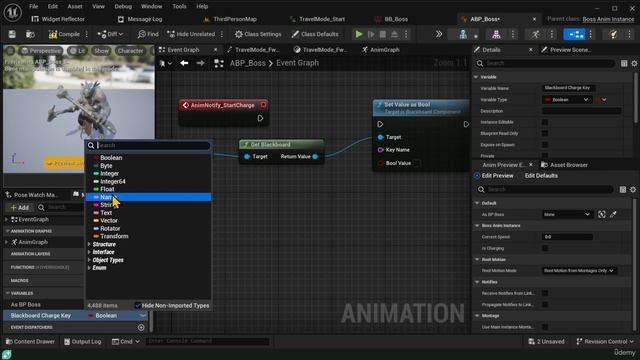Click the Find button
The image size is (640, 360).
[x=148, y=34]
